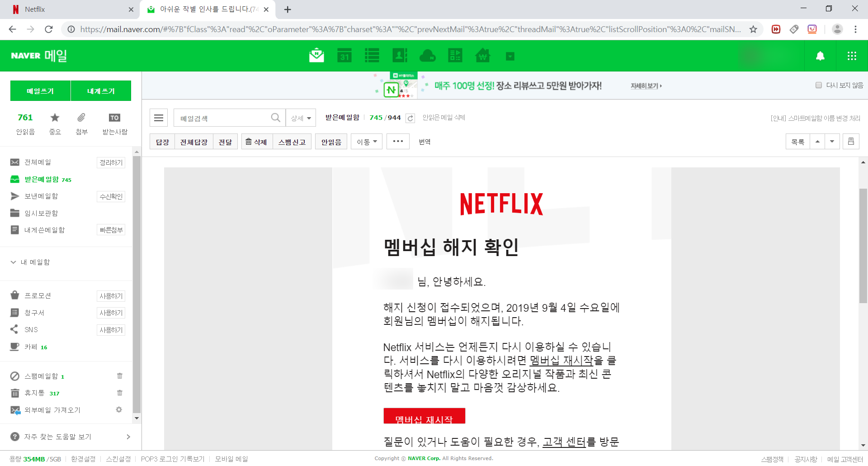Open the 상세 detailed search dropdown
The height and width of the screenshot is (466, 868).
tap(301, 118)
